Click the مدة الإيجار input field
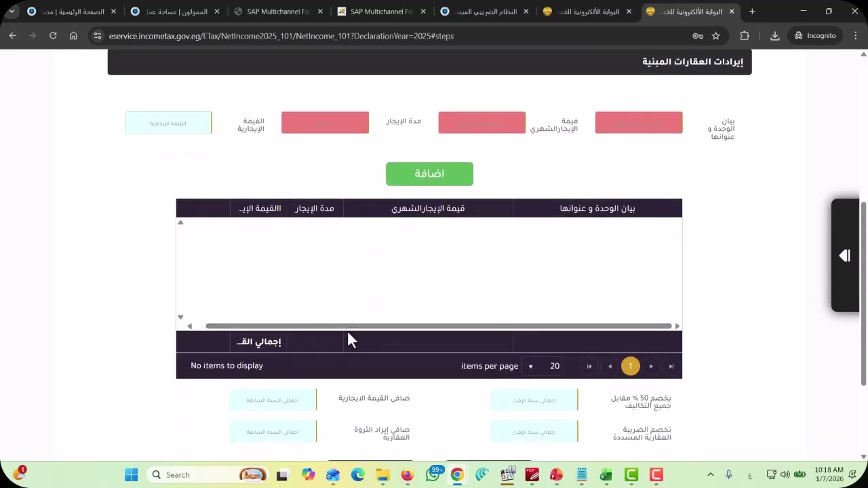 pyautogui.click(x=325, y=123)
